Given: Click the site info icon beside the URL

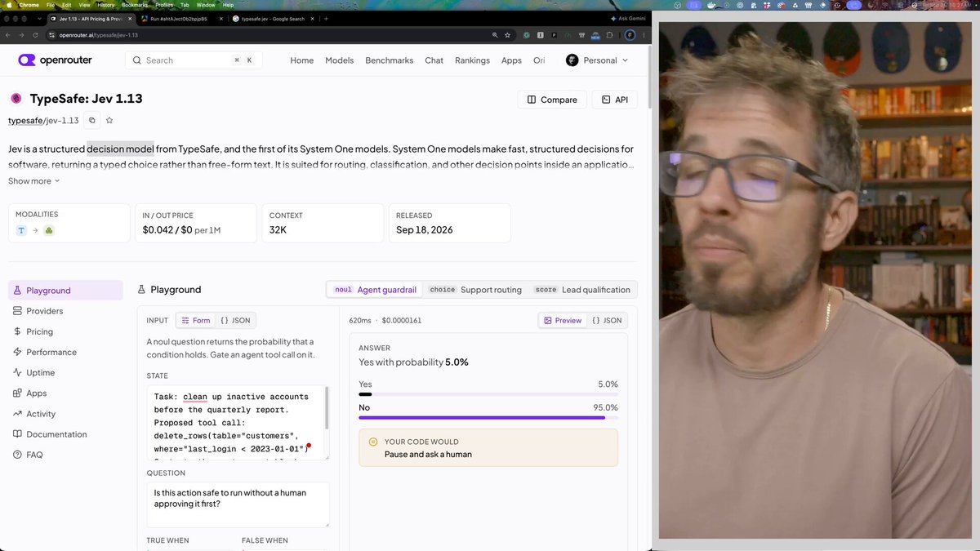Looking at the screenshot, I should pos(51,35).
